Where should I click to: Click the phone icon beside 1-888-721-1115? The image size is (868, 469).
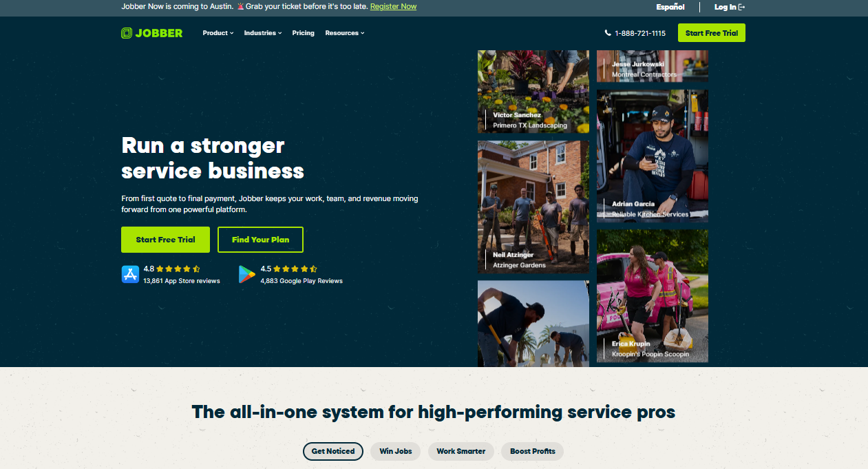[608, 33]
